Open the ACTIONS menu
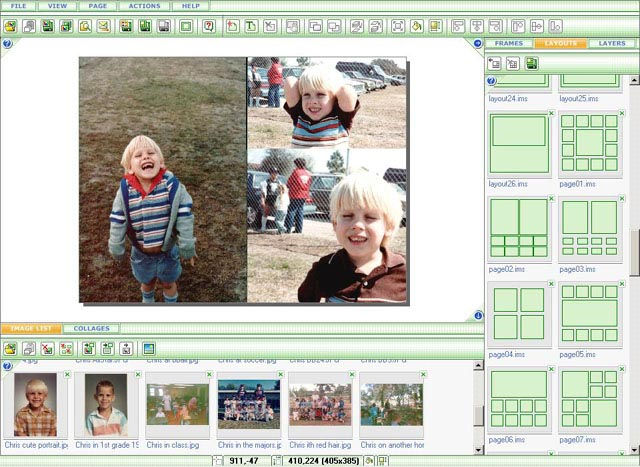Viewport: 640px width, 467px height. [144, 6]
